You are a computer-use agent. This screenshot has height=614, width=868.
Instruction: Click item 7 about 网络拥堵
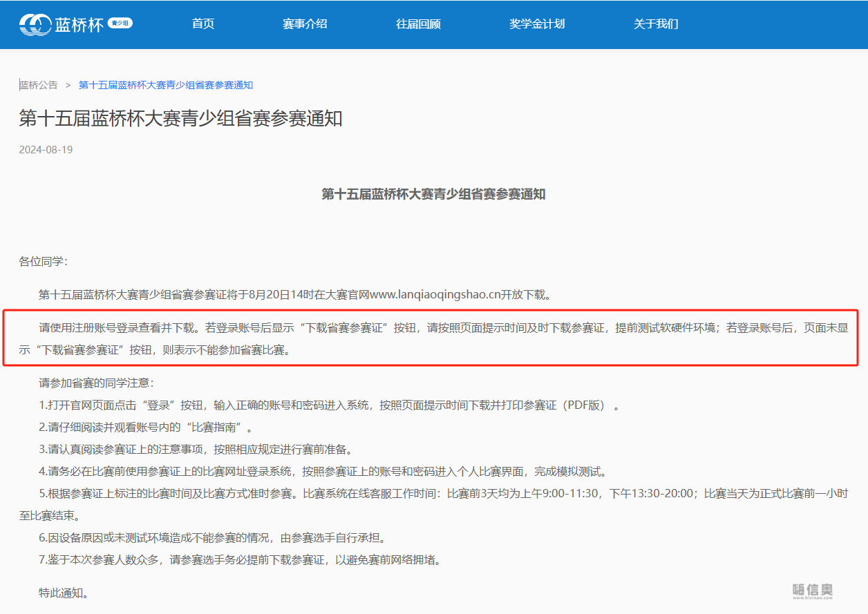(240, 560)
